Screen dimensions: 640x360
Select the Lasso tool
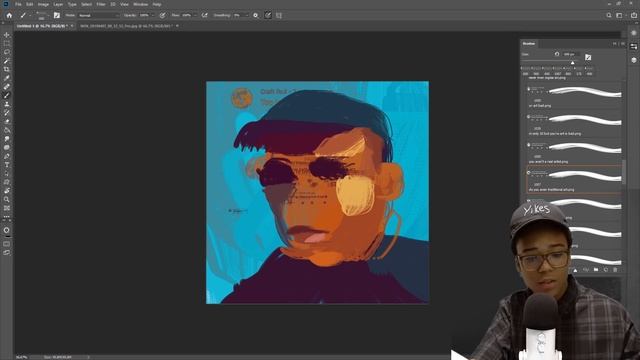(x=7, y=52)
